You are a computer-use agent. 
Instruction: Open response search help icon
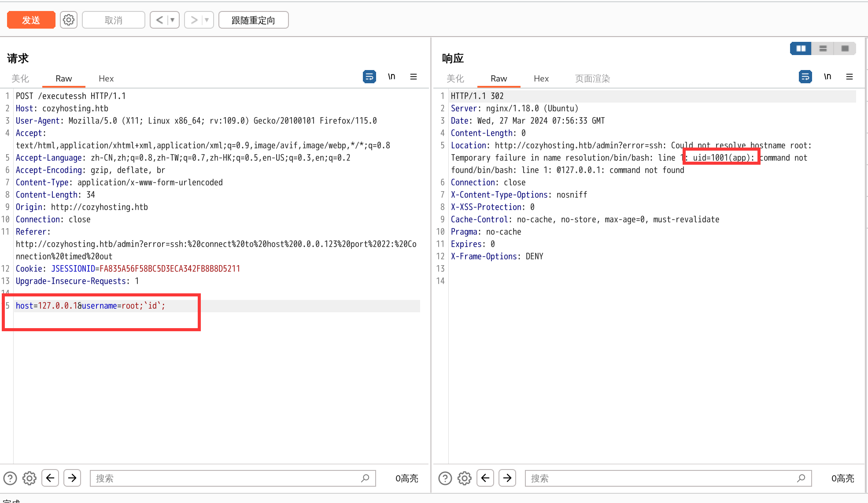point(445,478)
